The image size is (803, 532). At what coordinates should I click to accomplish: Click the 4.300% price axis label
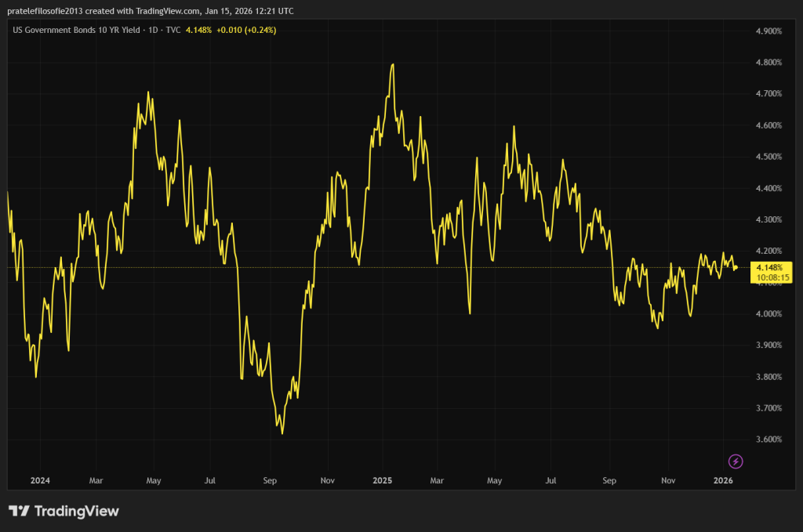[x=768, y=219]
